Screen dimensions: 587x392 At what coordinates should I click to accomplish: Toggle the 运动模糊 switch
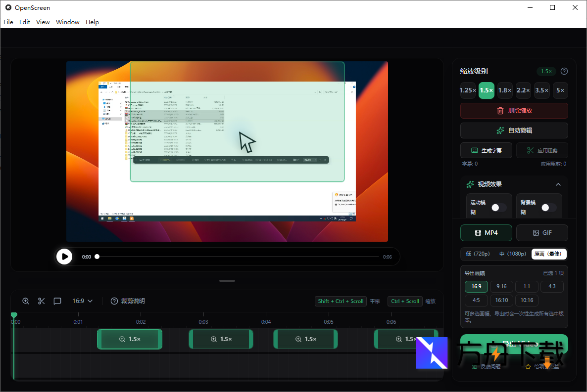click(498, 208)
